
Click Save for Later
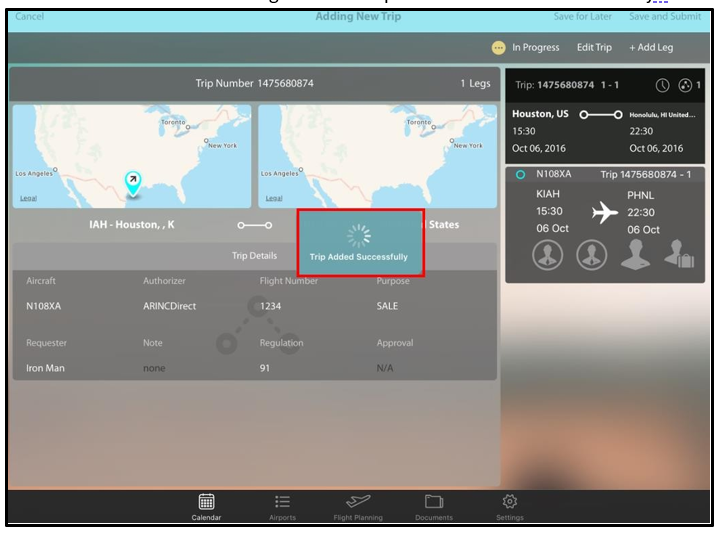pos(584,16)
